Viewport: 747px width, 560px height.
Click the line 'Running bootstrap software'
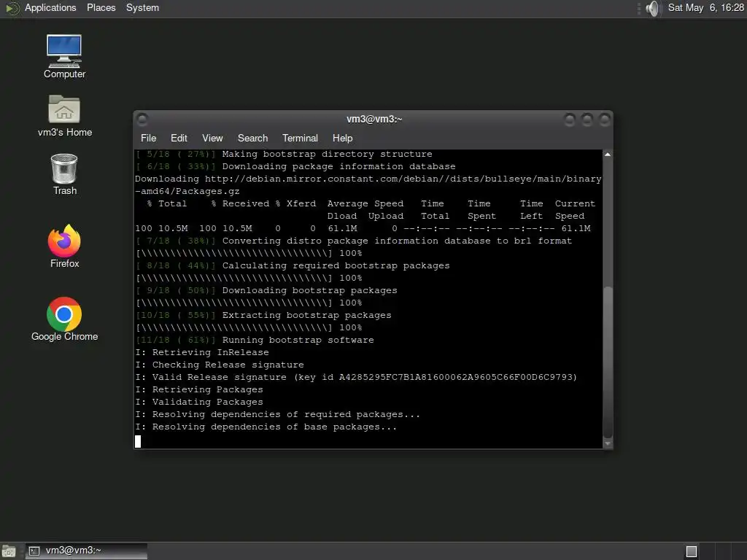click(298, 340)
